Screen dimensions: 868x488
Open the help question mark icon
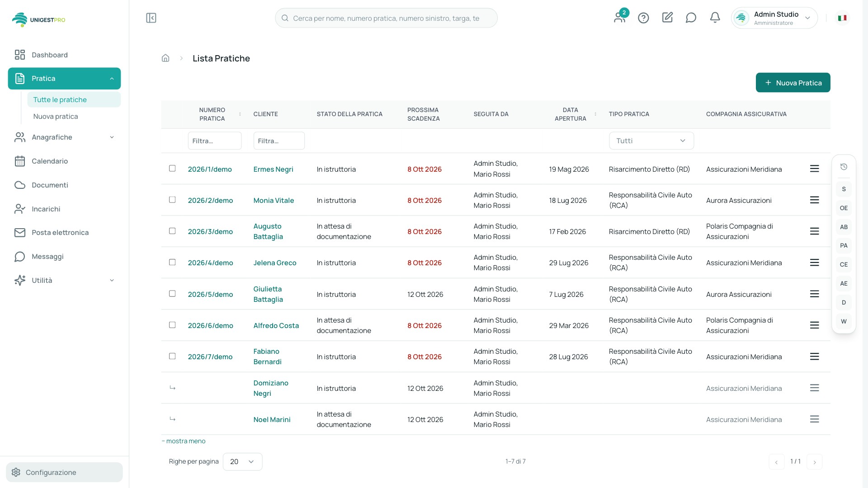(643, 18)
